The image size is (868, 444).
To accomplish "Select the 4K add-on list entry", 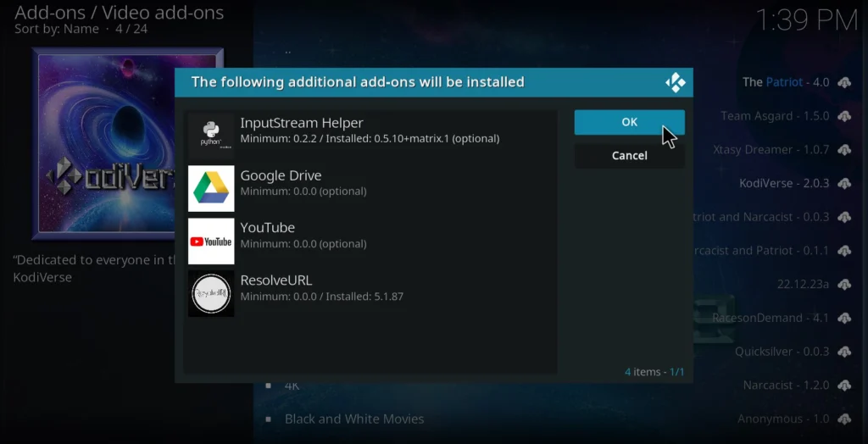I will point(292,386).
